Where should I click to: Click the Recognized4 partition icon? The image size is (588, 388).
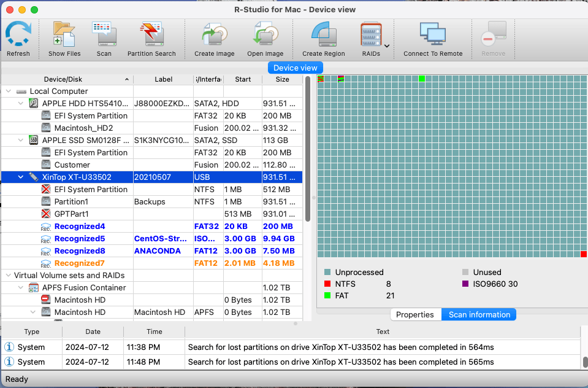tap(46, 227)
